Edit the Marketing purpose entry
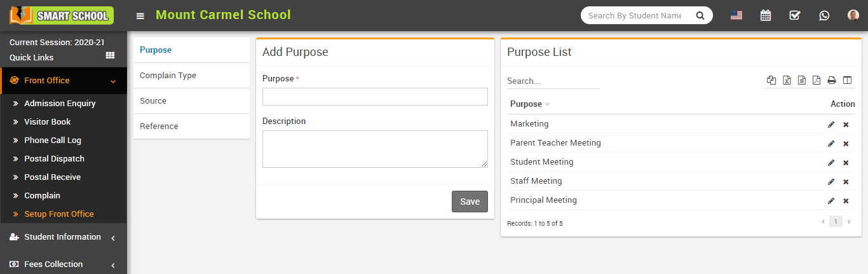 [x=831, y=125]
